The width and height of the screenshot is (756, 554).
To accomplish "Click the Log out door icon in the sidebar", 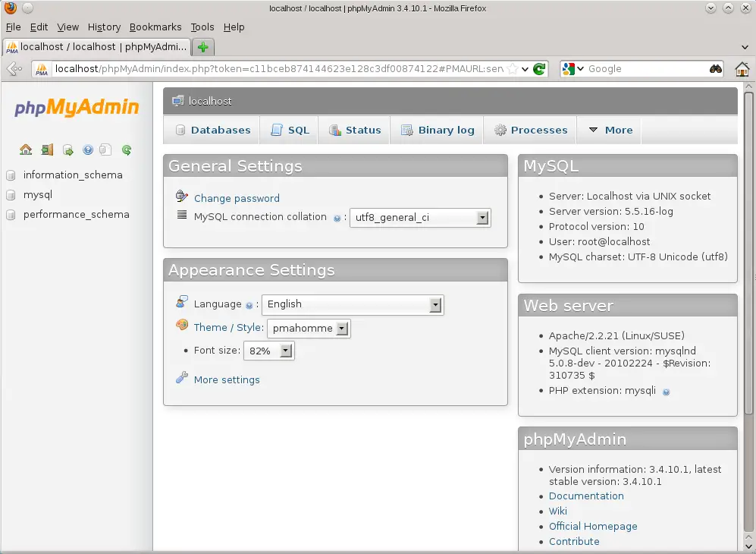I will pos(47,150).
